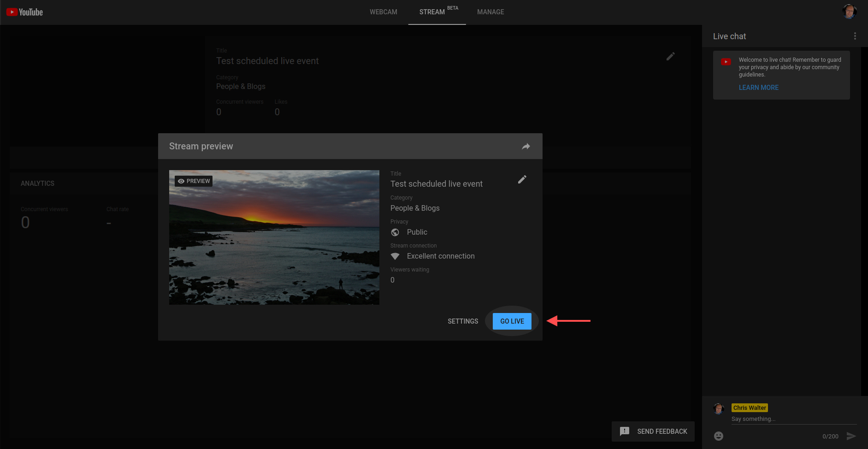Select the STREAM tab

click(x=432, y=12)
